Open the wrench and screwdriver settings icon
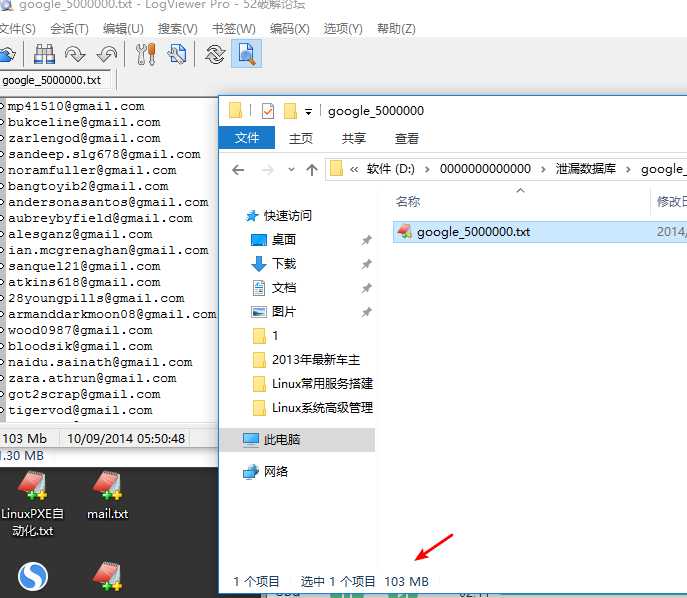 coord(145,54)
